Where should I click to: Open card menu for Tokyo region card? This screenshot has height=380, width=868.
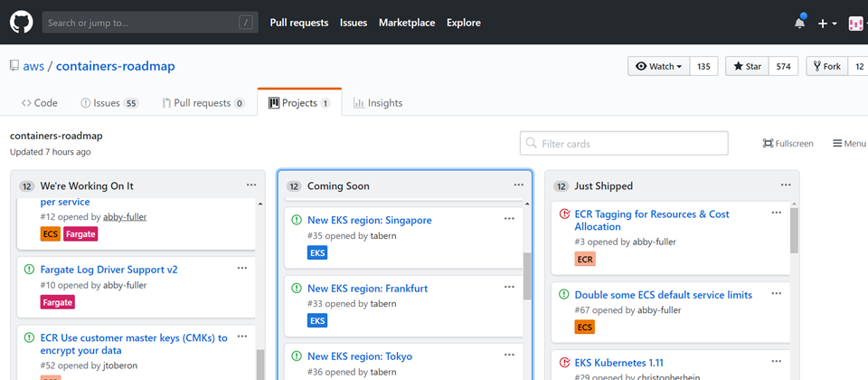click(509, 355)
